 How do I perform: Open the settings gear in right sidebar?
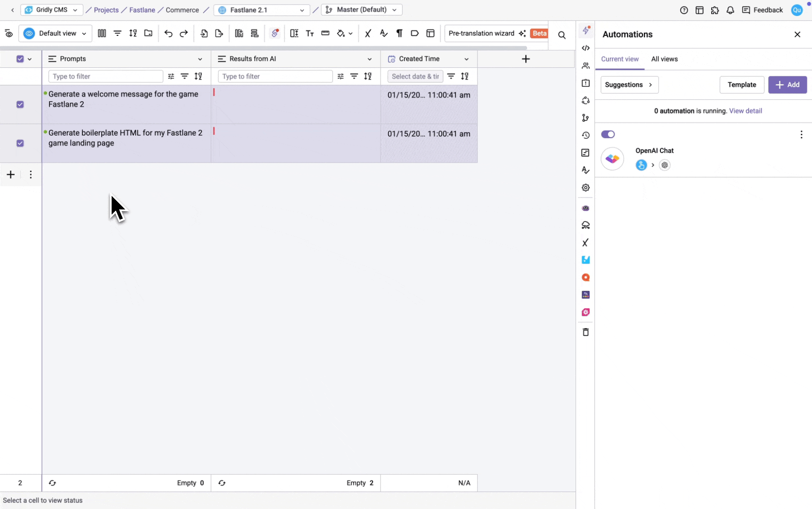tap(585, 187)
